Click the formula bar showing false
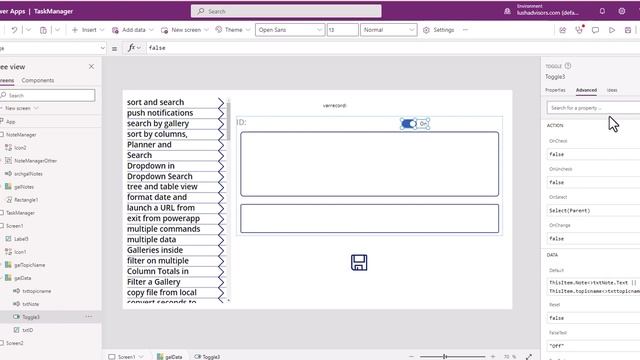640x360 pixels. click(392, 48)
